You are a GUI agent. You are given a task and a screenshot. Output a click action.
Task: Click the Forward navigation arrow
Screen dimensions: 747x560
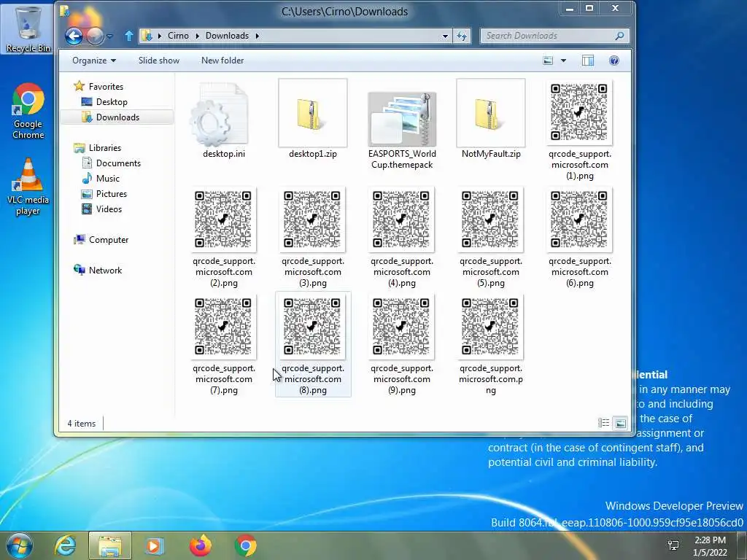pyautogui.click(x=95, y=36)
